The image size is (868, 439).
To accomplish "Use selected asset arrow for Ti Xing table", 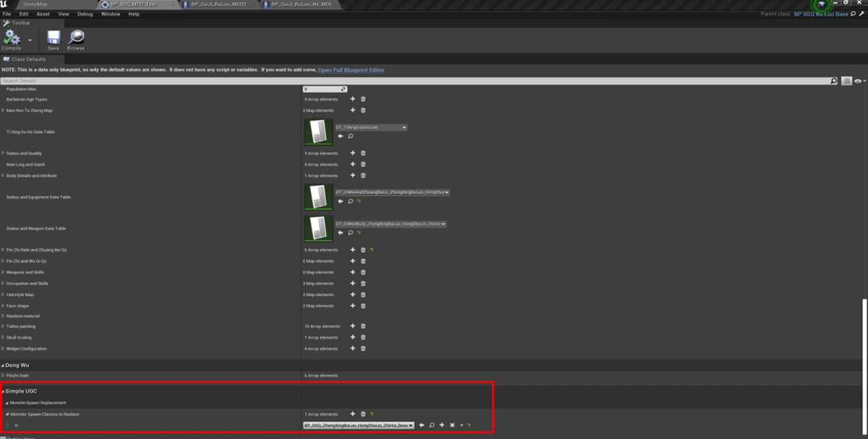I will point(340,136).
